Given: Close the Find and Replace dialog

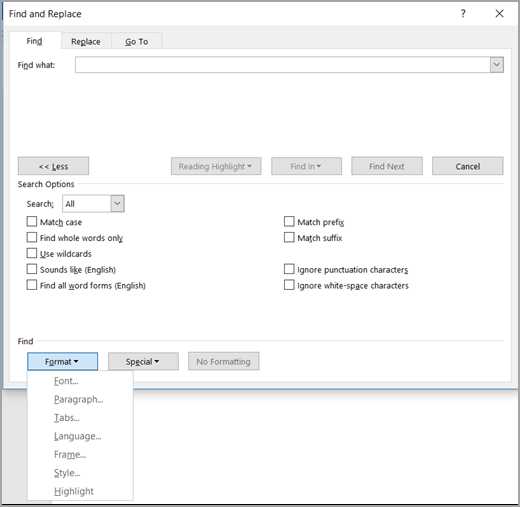Looking at the screenshot, I should point(499,14).
